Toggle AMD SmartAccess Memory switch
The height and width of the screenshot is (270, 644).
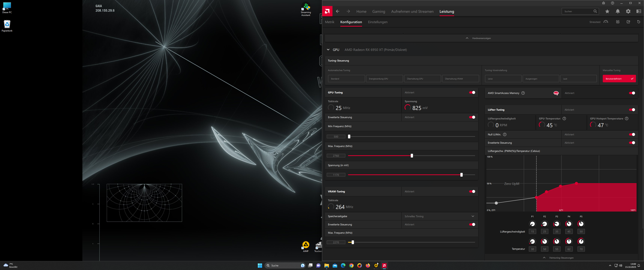tap(632, 93)
